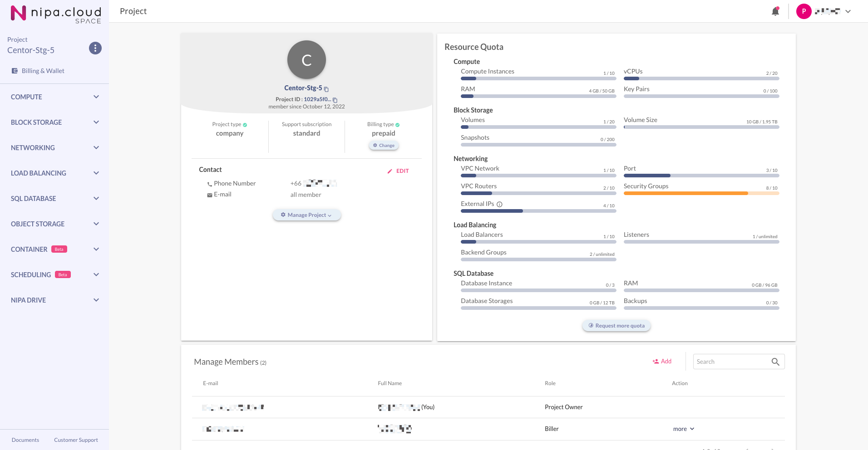Open the project three-dot options menu

click(x=95, y=48)
